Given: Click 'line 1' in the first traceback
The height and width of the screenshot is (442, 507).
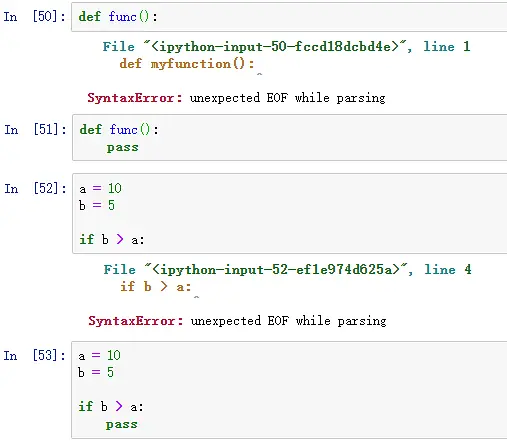Looking at the screenshot, I should (x=447, y=46).
